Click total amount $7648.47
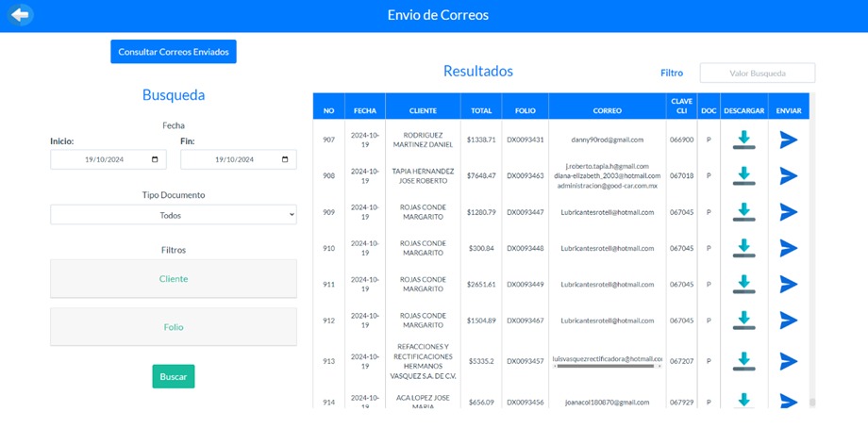 coord(481,176)
